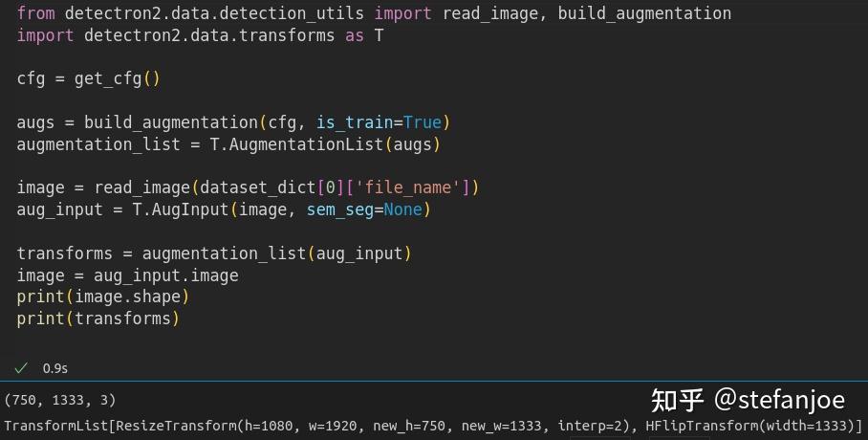Place cursor on the get_cfg() call
868x440 pixels.
coord(117,79)
